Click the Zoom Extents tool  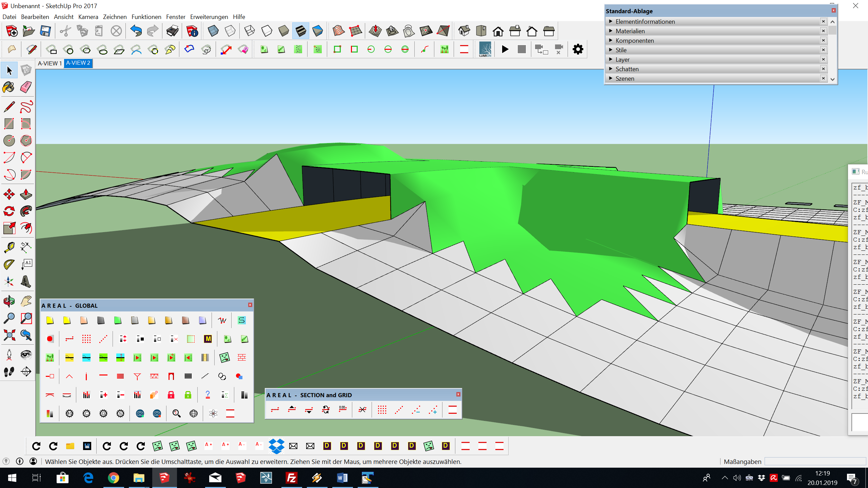pyautogui.click(x=9, y=335)
